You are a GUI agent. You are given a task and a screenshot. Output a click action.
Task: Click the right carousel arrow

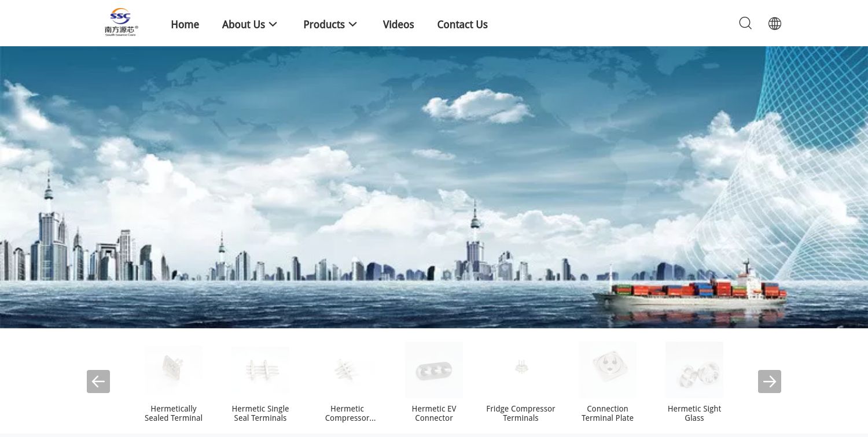tap(770, 382)
